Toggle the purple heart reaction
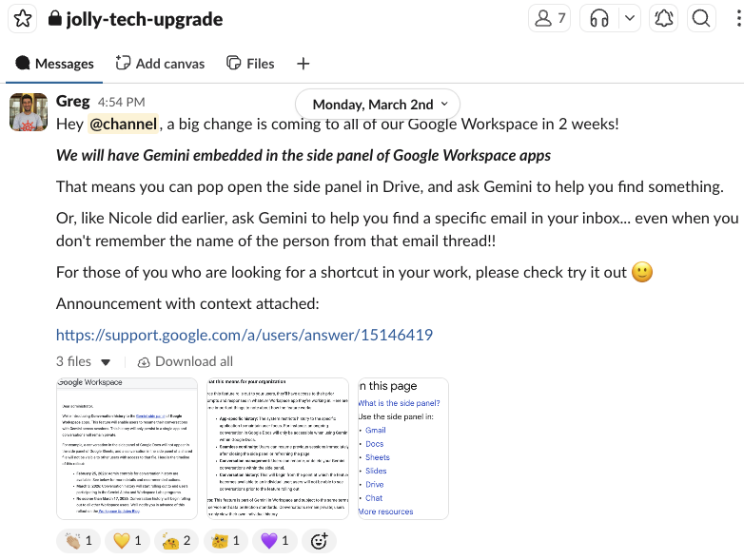 point(275,541)
